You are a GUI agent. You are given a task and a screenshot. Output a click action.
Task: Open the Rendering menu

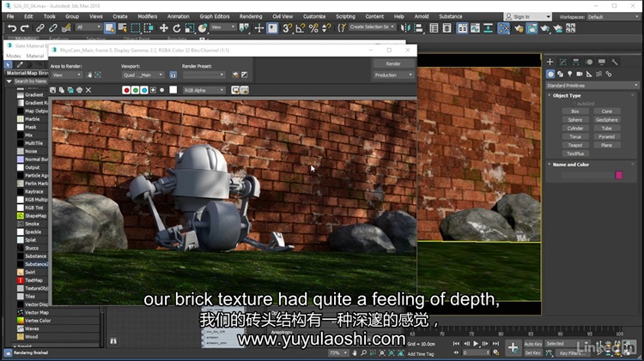click(x=251, y=16)
